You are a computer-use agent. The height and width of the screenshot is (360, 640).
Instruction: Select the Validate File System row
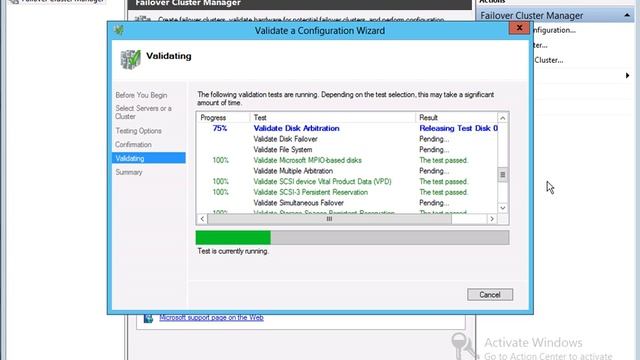pyautogui.click(x=347, y=150)
